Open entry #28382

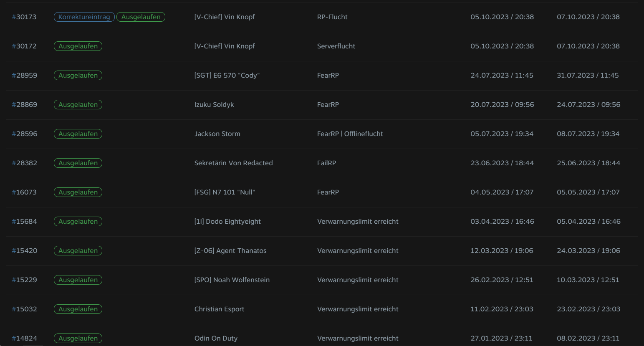[24, 163]
